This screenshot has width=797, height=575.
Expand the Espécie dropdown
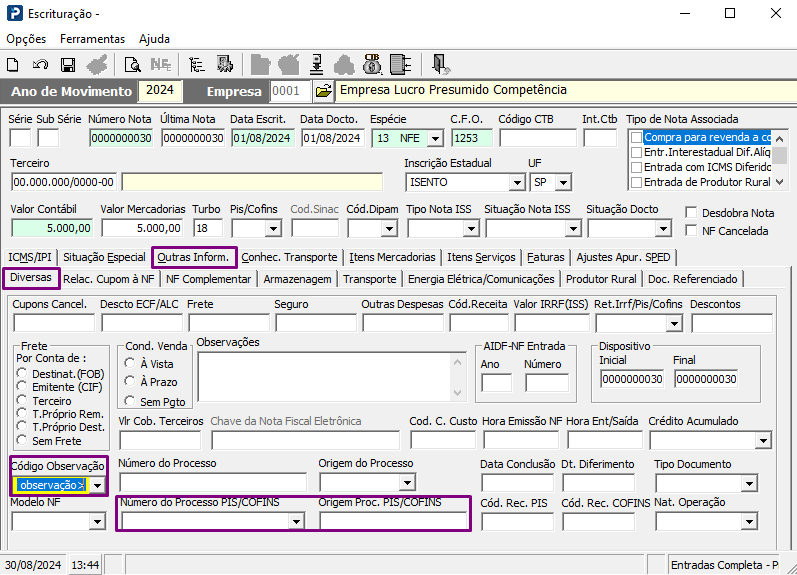(436, 138)
